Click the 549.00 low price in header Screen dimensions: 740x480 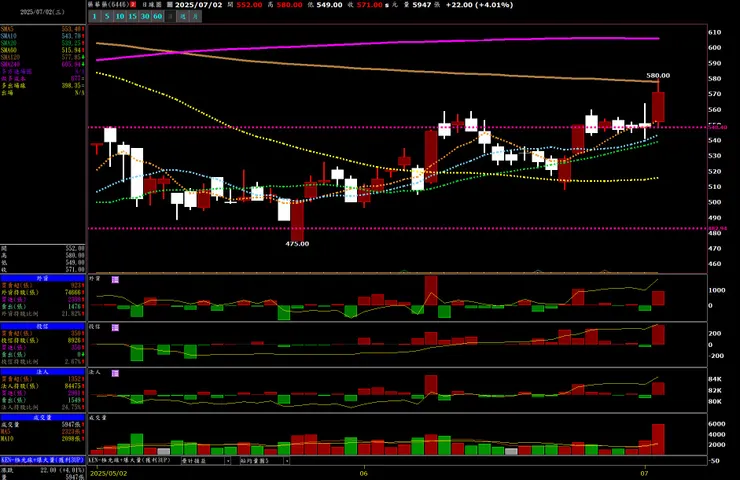[329, 5]
